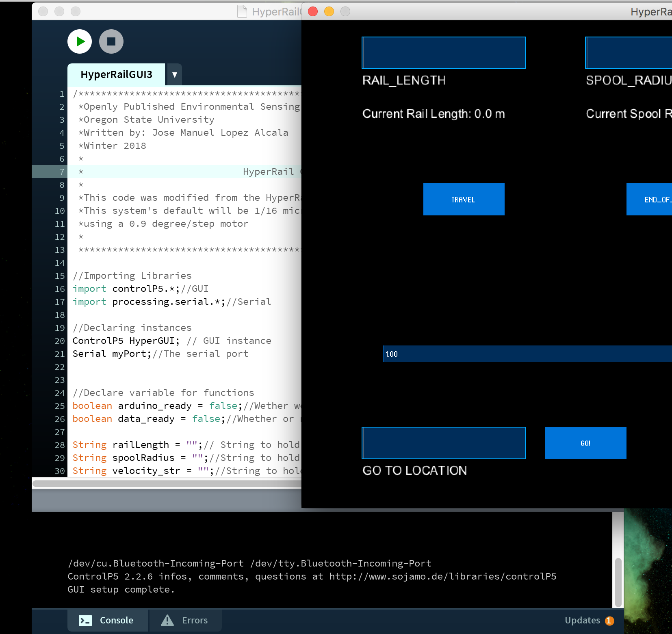Image resolution: width=672 pixels, height=634 pixels.
Task: Select the HyperRailGUI3 tab
Action: click(116, 74)
